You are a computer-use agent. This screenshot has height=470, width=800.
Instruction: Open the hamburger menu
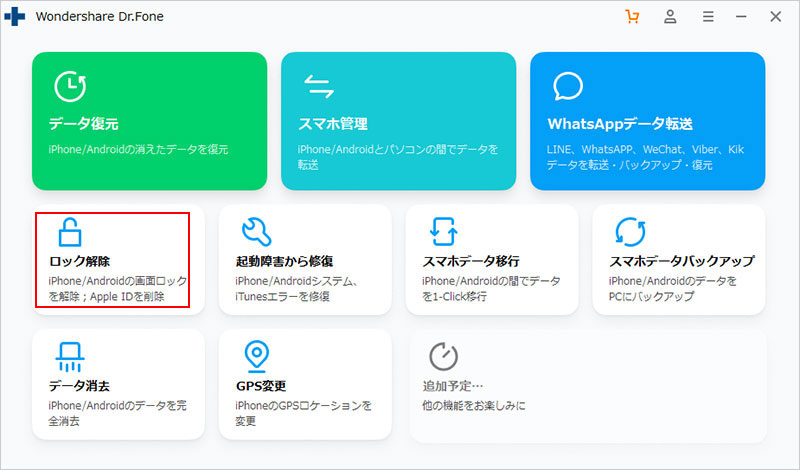point(708,16)
